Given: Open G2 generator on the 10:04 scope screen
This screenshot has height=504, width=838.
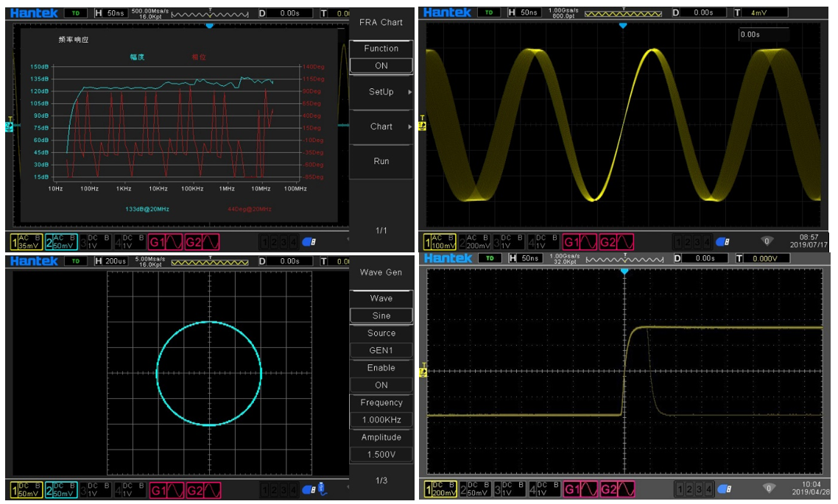Looking at the screenshot, I should click(x=617, y=489).
